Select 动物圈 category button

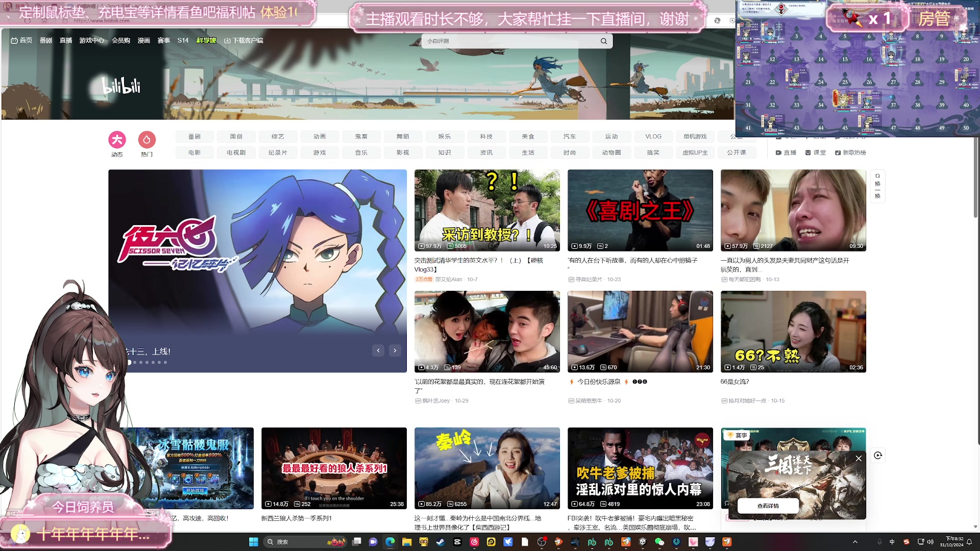click(611, 153)
